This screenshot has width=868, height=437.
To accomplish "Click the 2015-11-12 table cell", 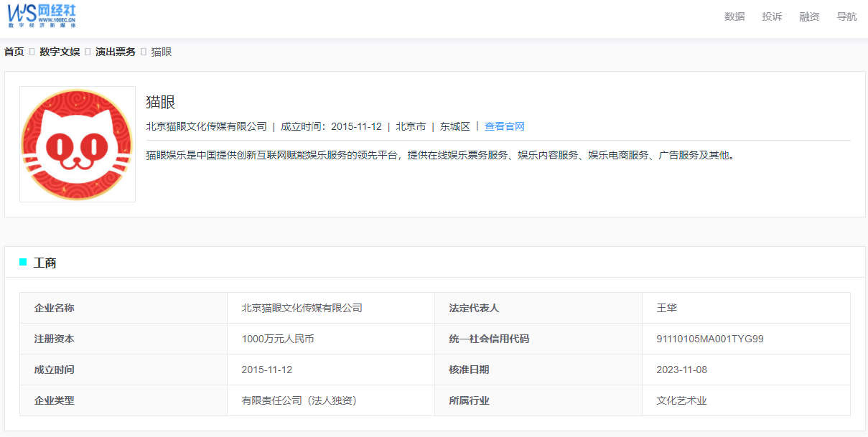I will point(267,370).
